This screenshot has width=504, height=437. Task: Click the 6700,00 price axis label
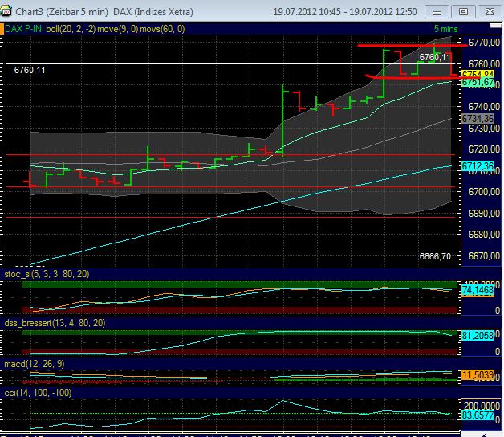(484, 192)
